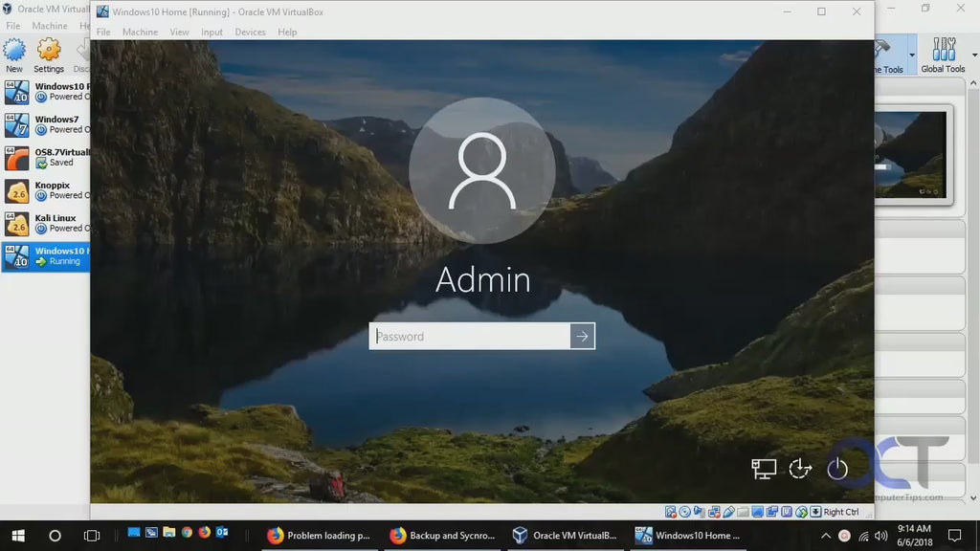Open the Input menu in the VM window

point(212,32)
